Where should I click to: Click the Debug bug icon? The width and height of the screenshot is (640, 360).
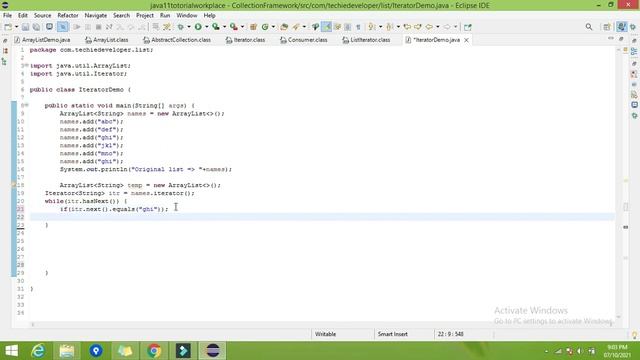tap(180, 27)
